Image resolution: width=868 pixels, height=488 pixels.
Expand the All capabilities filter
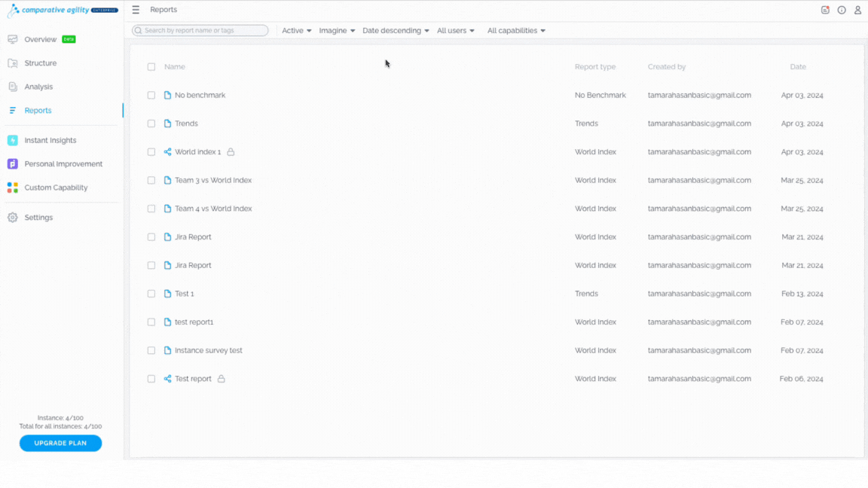pos(516,30)
